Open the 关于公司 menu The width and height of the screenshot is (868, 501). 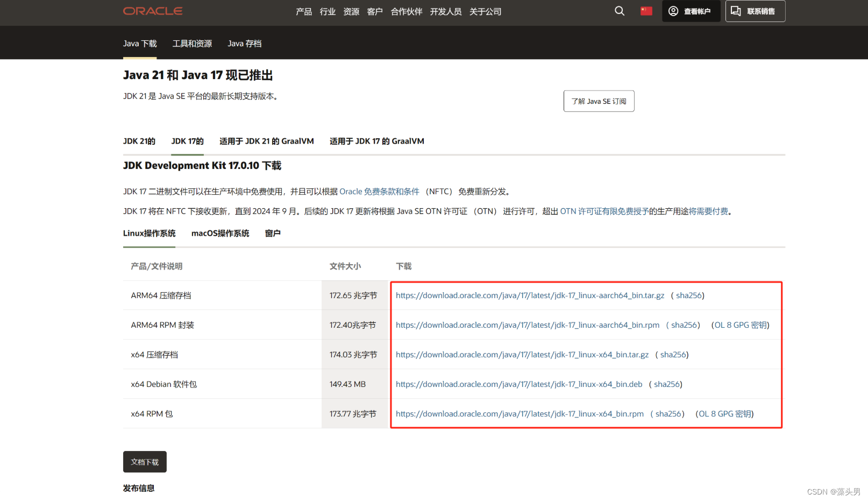click(485, 12)
